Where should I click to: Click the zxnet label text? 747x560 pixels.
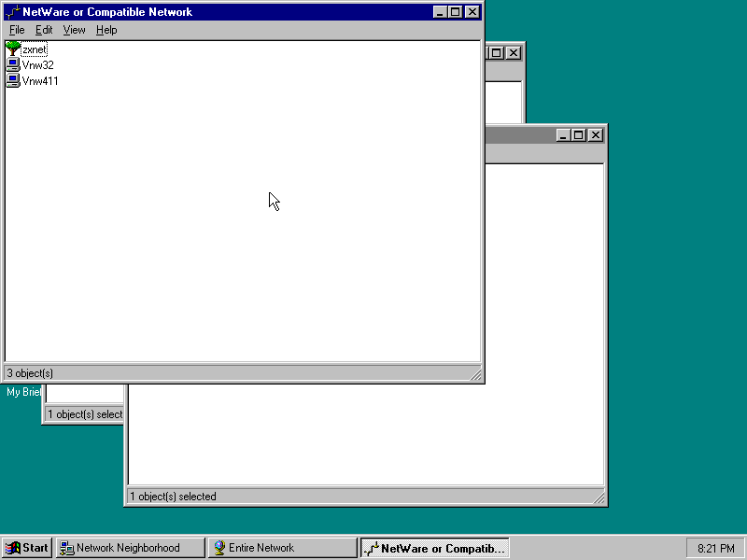35,49
